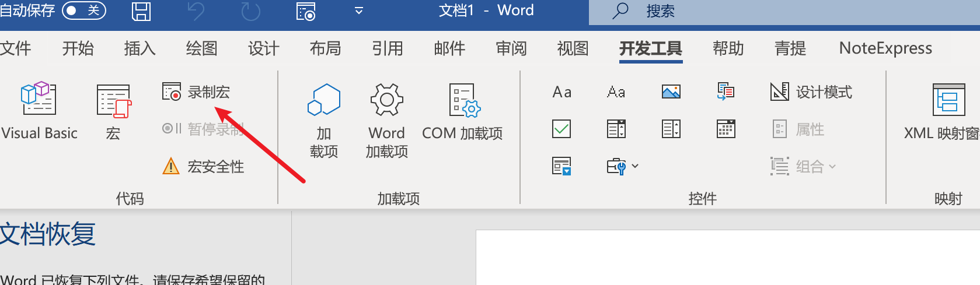Click the macro recording icon in title bar
This screenshot has width=980, height=285.
pos(305,11)
